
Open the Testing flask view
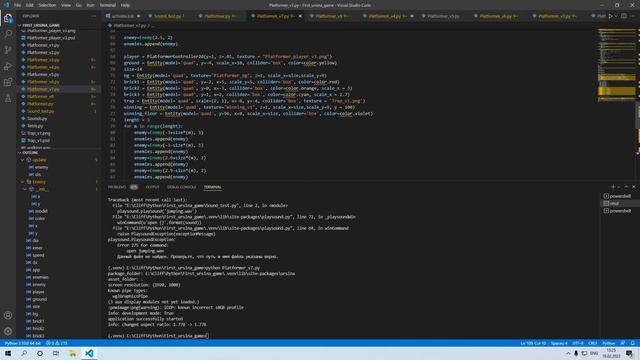coord(8,98)
